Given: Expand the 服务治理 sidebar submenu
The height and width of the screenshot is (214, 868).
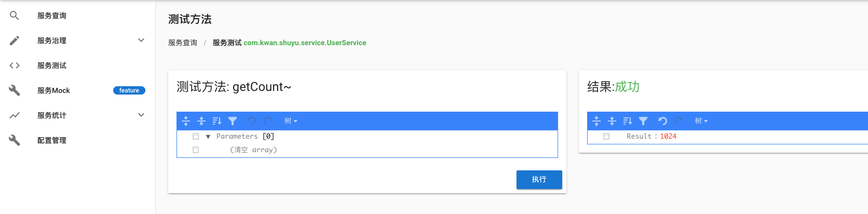Looking at the screenshot, I should [141, 41].
